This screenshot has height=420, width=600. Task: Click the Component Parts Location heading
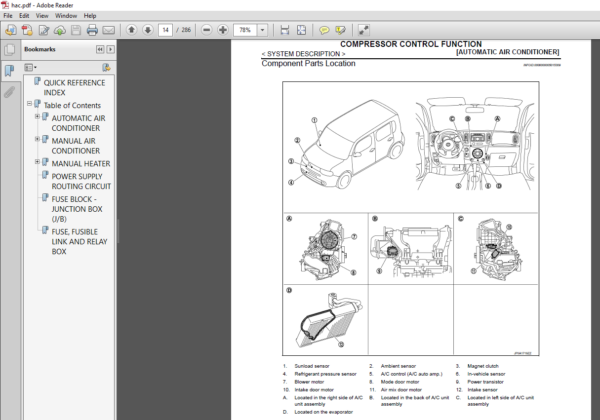pyautogui.click(x=308, y=63)
